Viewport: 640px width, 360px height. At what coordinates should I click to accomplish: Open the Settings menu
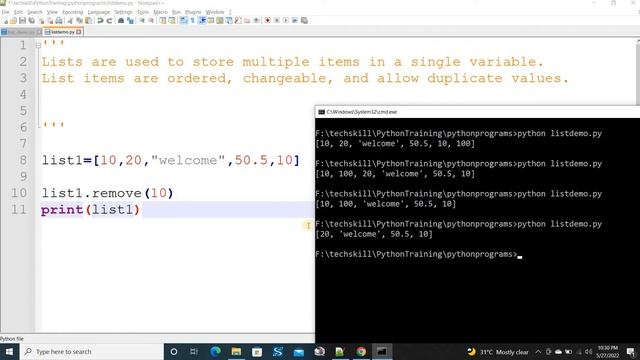point(123,12)
